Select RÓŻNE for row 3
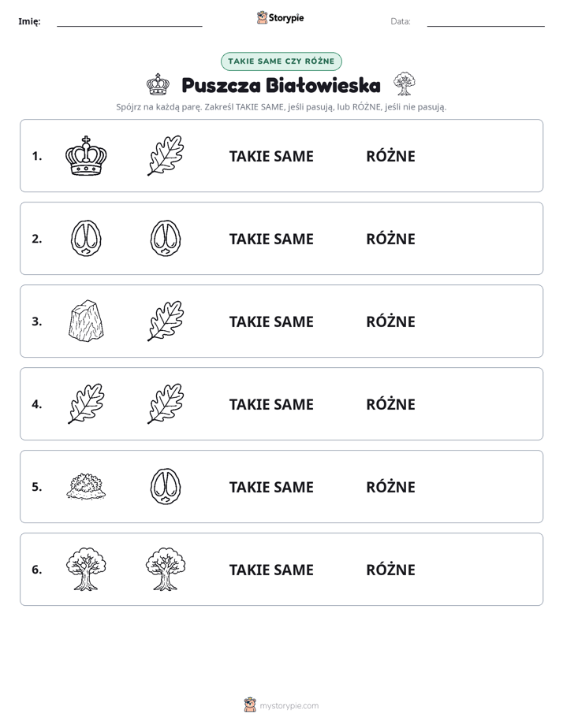Image resolution: width=563 pixels, height=728 pixels. (x=390, y=321)
